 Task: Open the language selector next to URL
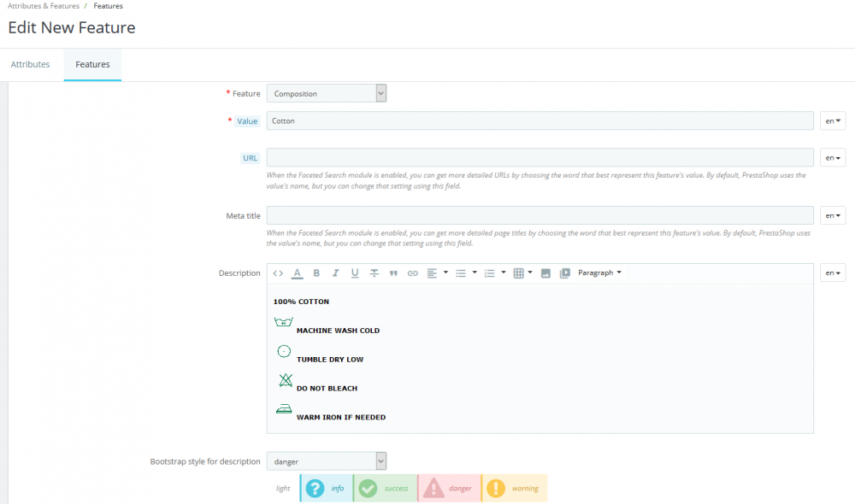coord(833,157)
